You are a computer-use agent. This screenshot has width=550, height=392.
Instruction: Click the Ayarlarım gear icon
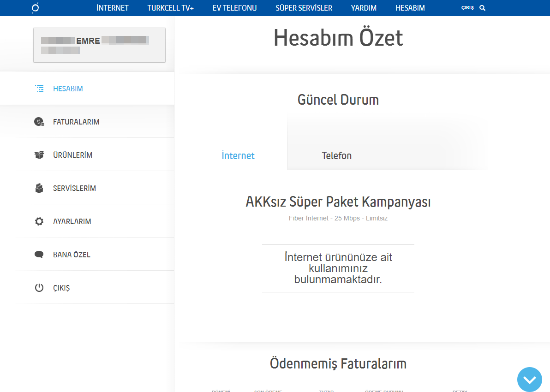[39, 221]
